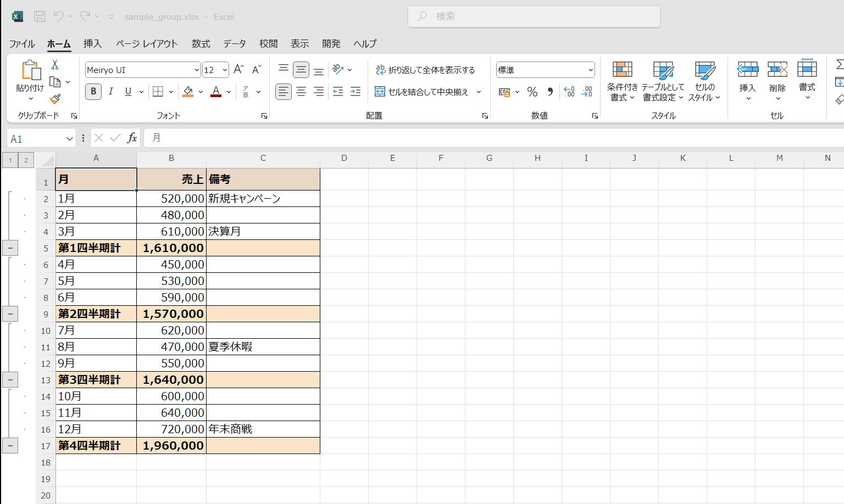The image size is (844, 504).
Task: Click Increase Decimal icon
Action: (x=569, y=92)
